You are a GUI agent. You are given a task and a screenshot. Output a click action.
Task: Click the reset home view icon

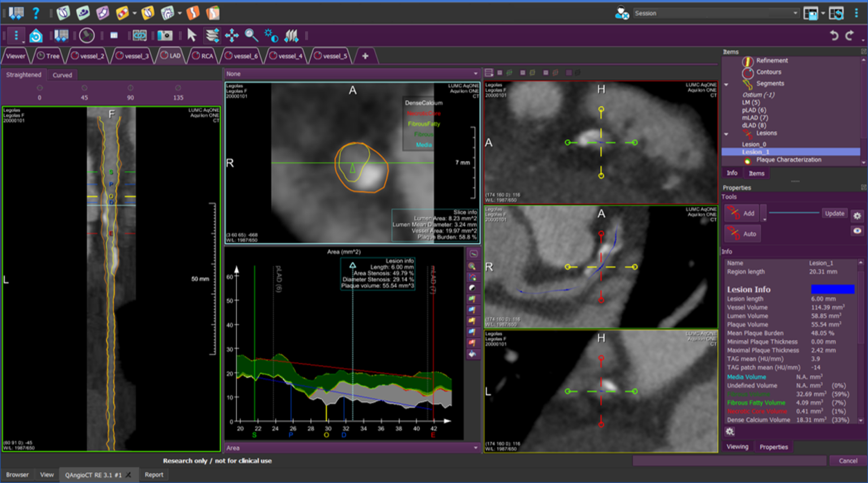[36, 36]
